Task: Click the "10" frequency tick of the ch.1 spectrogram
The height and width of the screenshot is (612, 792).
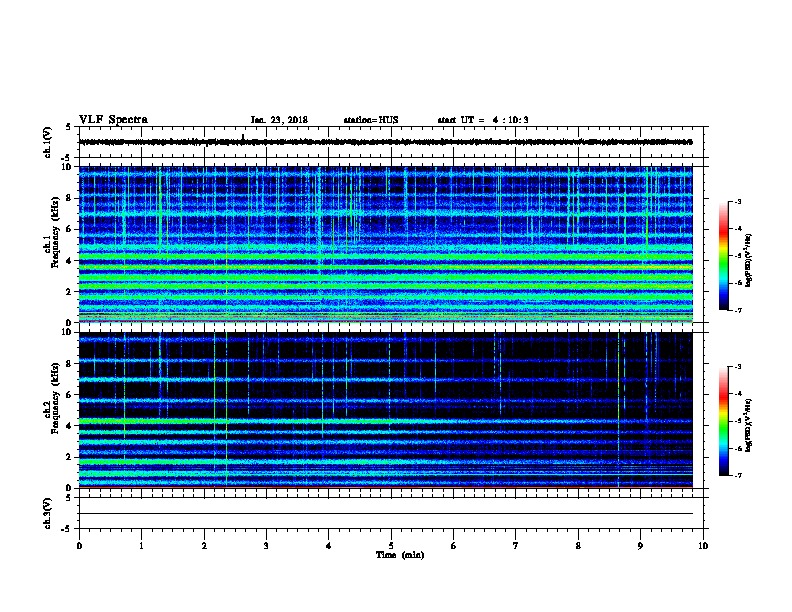Action: pyautogui.click(x=67, y=167)
